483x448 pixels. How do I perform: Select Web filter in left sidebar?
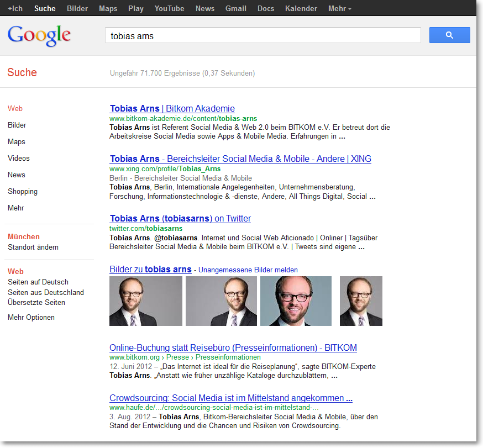[x=15, y=108]
